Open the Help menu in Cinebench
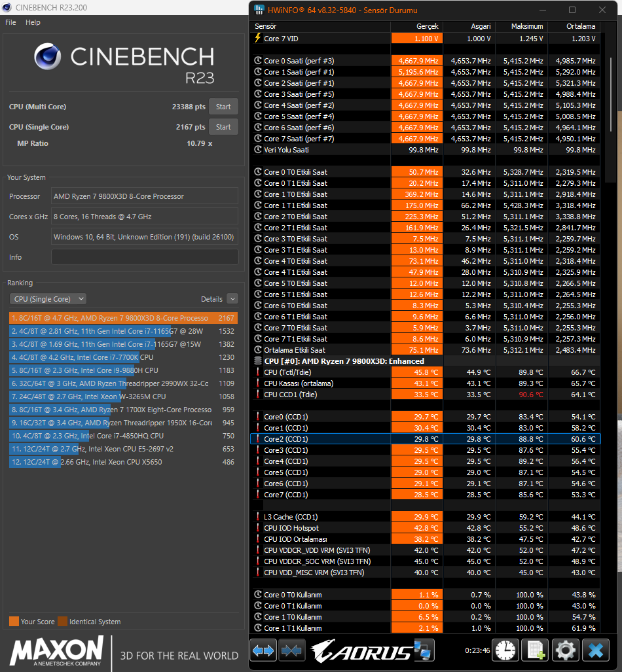The image size is (622, 672). coord(33,22)
